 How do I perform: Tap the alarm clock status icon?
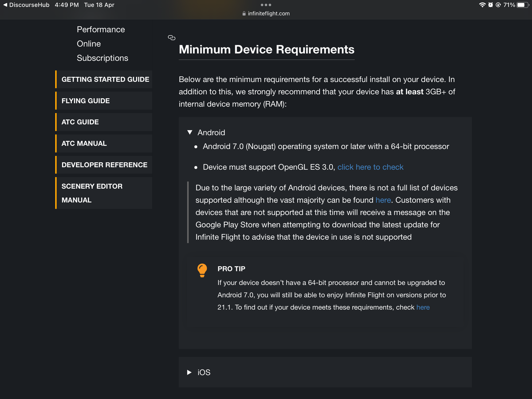pos(490,5)
